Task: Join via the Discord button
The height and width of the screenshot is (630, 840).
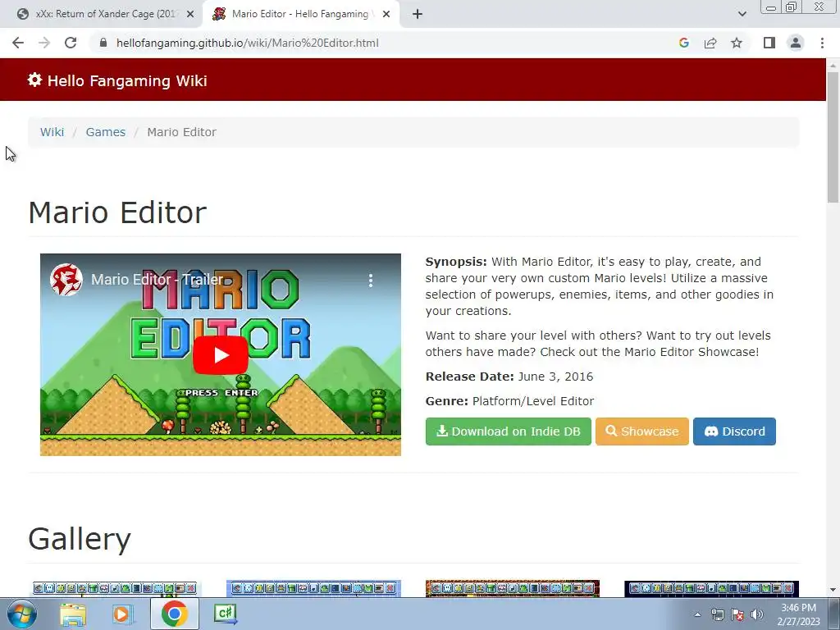Action: coord(734,431)
